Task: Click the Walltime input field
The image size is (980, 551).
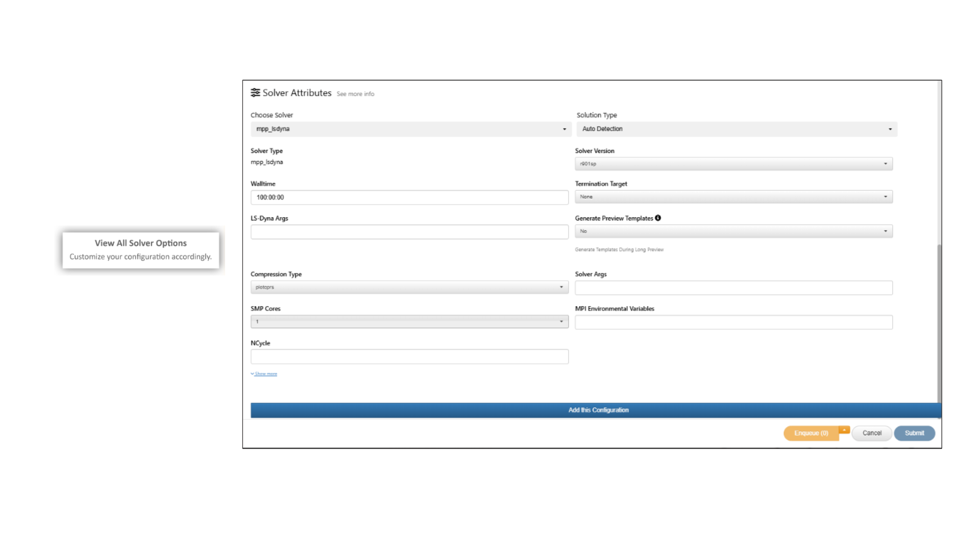Action: click(x=409, y=197)
